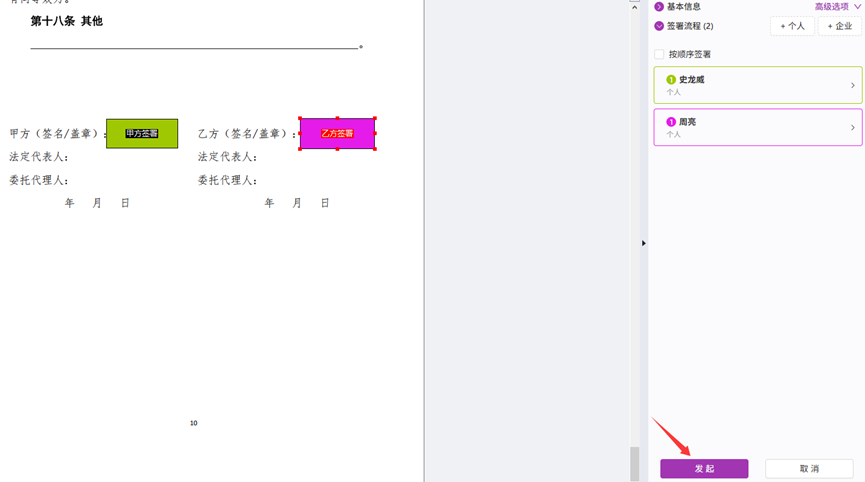Expand the 基本信息 section arrow icon

[x=659, y=7]
